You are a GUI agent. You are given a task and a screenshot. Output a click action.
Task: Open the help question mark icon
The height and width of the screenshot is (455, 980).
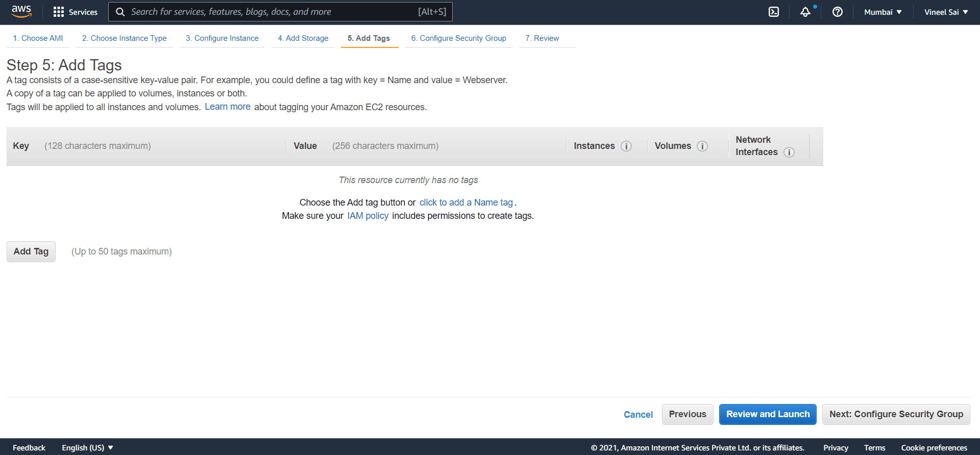click(x=838, y=12)
